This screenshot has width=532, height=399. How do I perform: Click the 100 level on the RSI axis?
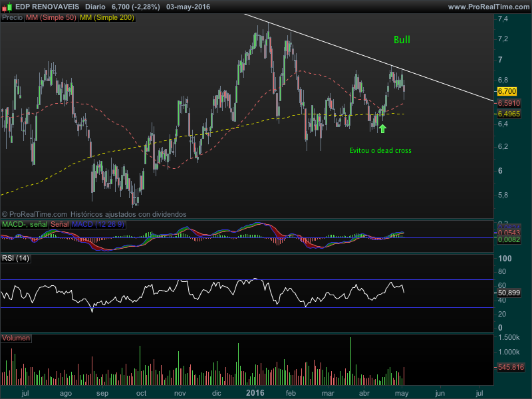pyautogui.click(x=505, y=259)
